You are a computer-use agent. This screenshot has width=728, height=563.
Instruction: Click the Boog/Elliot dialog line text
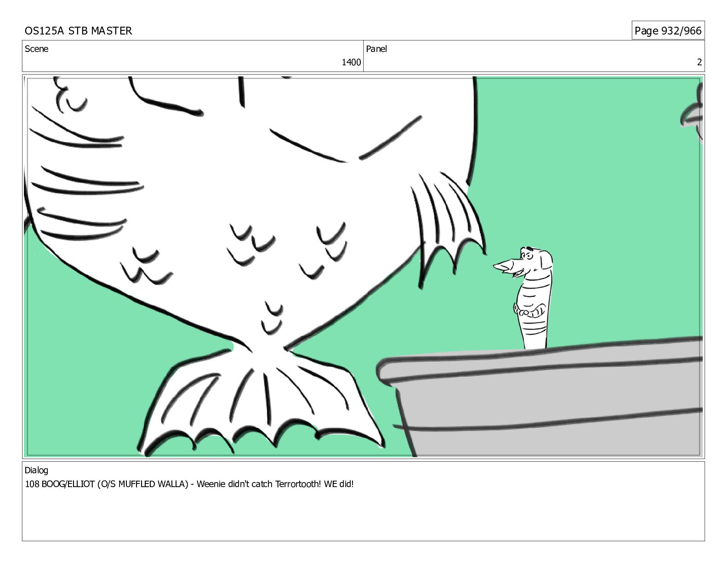pos(189,484)
